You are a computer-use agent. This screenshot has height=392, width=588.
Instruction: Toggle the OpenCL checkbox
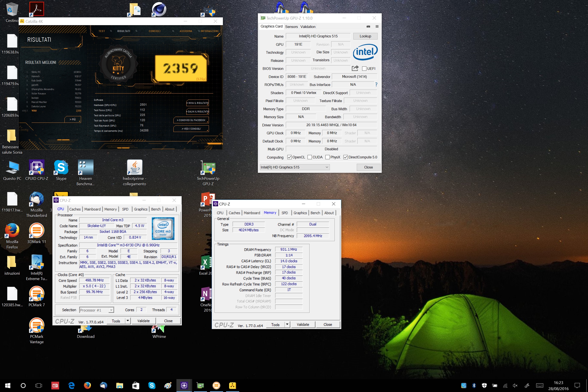coord(289,157)
